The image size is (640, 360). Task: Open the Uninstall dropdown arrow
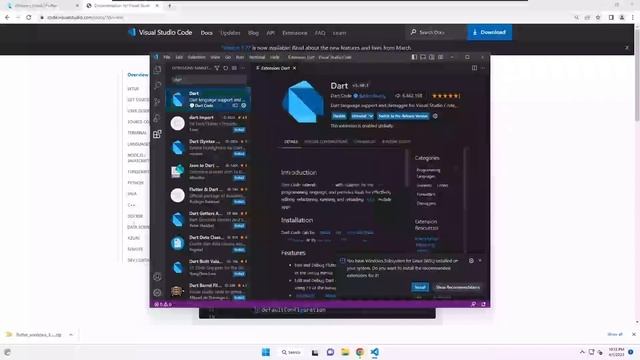[371, 116]
